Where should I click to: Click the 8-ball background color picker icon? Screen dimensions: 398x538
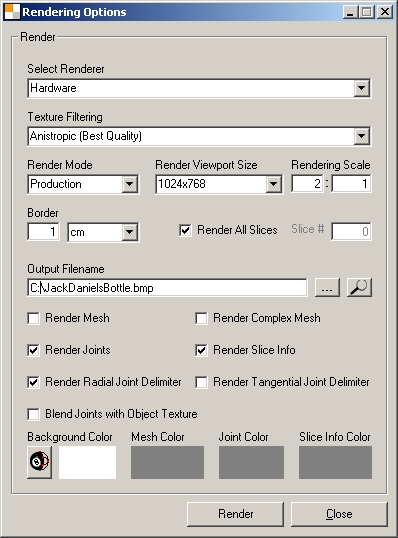(39, 462)
